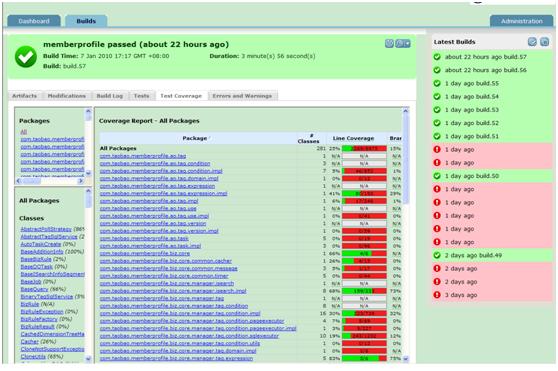This screenshot has width=558, height=371.
Task: Open package com.taobao.memberprofile.ao.tag.expression.impl
Action: [x=163, y=194]
